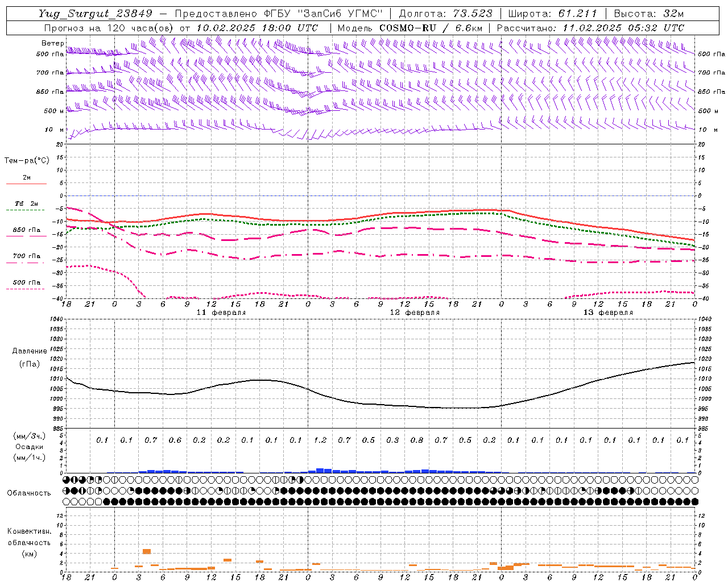Screen dimensions: 728x582
Task: Click the text Прогноз на 120 часа(ов)
Action: tap(110, 28)
